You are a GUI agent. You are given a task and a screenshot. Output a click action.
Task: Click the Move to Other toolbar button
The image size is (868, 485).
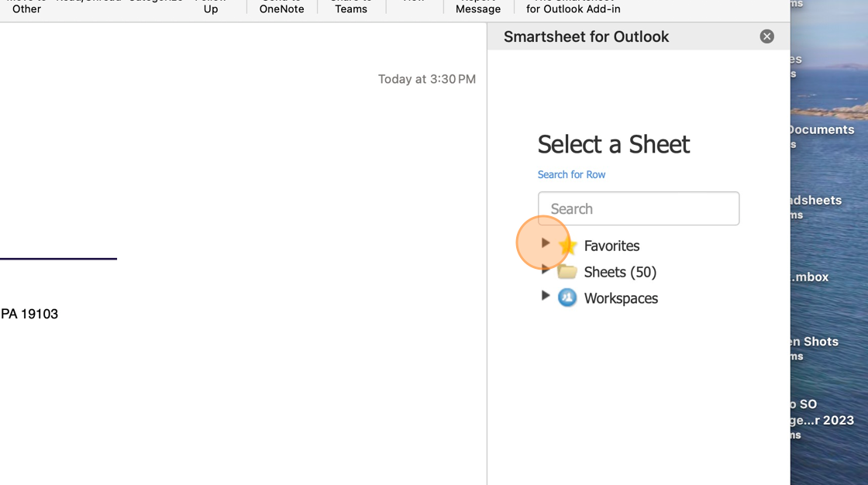[x=26, y=7]
